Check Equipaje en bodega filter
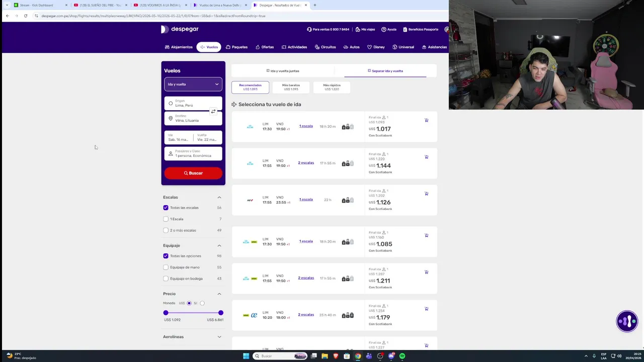This screenshot has height=362, width=644. click(166, 279)
